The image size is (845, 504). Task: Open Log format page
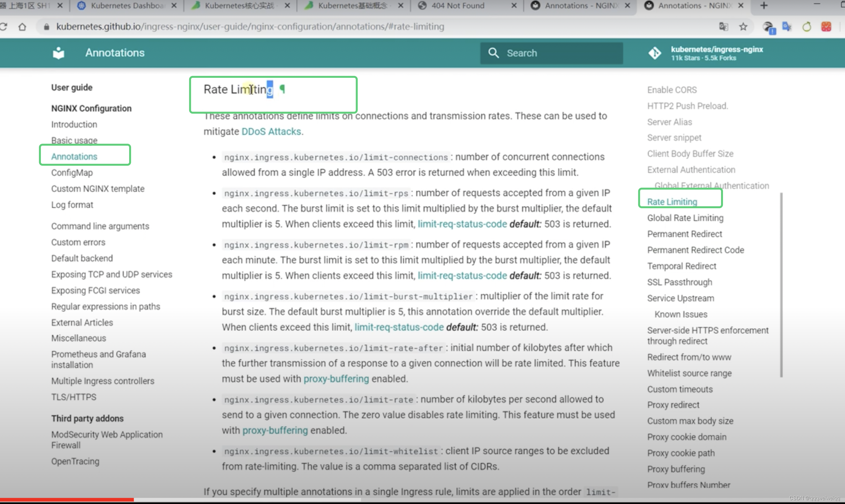[x=72, y=205]
